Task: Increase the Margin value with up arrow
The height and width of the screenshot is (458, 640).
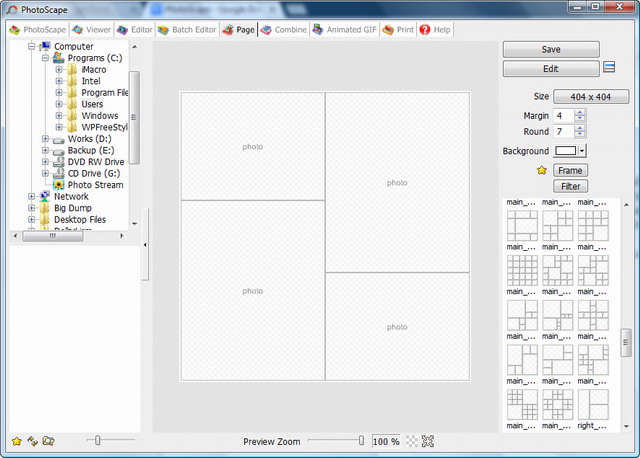Action: point(581,113)
